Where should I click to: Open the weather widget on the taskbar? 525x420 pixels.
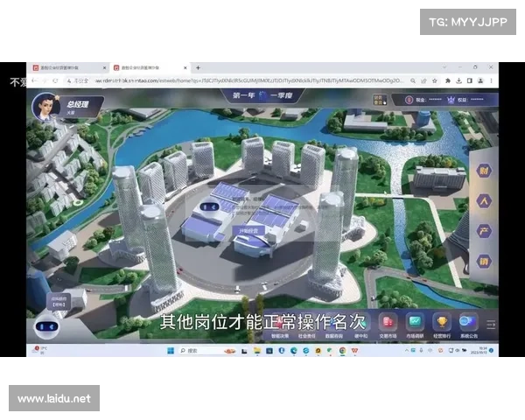[39, 350]
